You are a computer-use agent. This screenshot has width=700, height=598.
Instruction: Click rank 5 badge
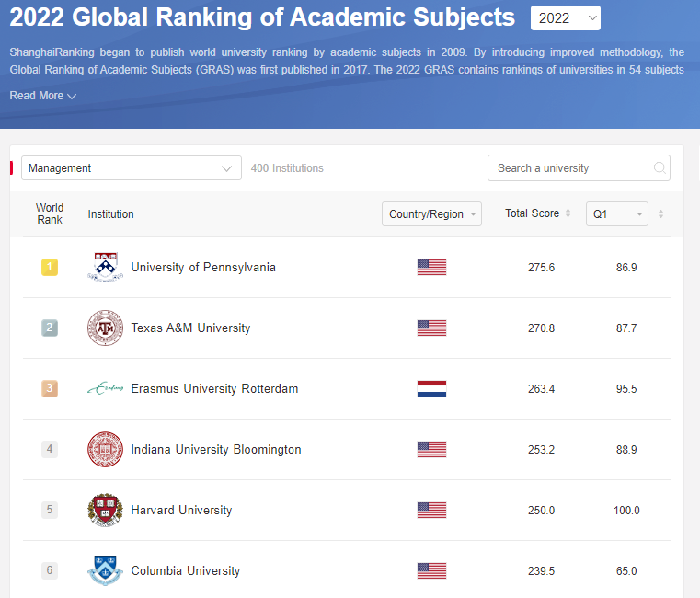click(x=50, y=510)
